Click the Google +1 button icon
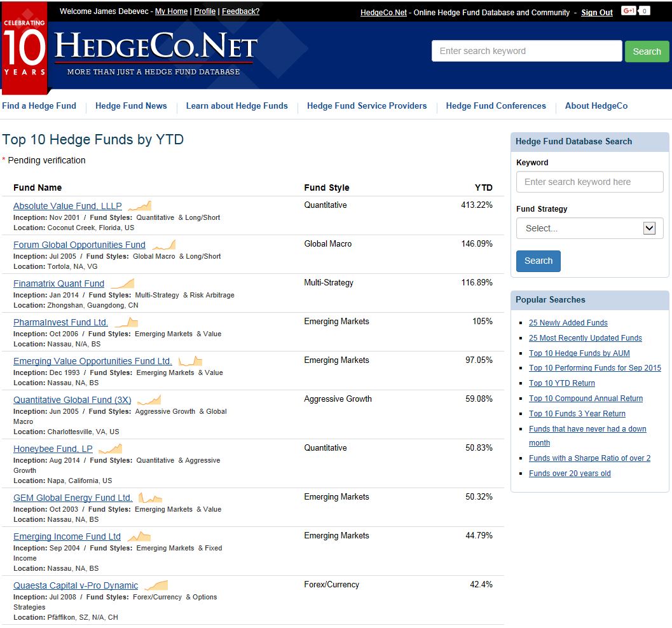The image size is (672, 628). 629,11
